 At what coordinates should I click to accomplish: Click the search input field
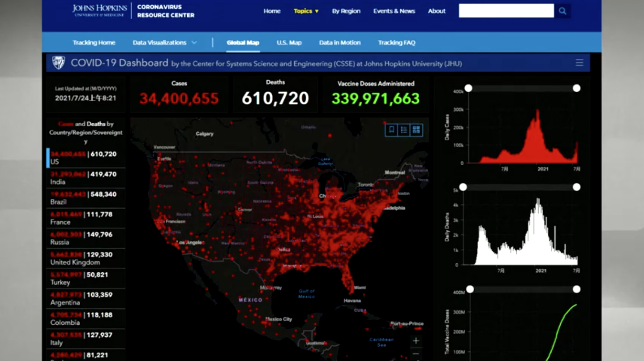[506, 11]
